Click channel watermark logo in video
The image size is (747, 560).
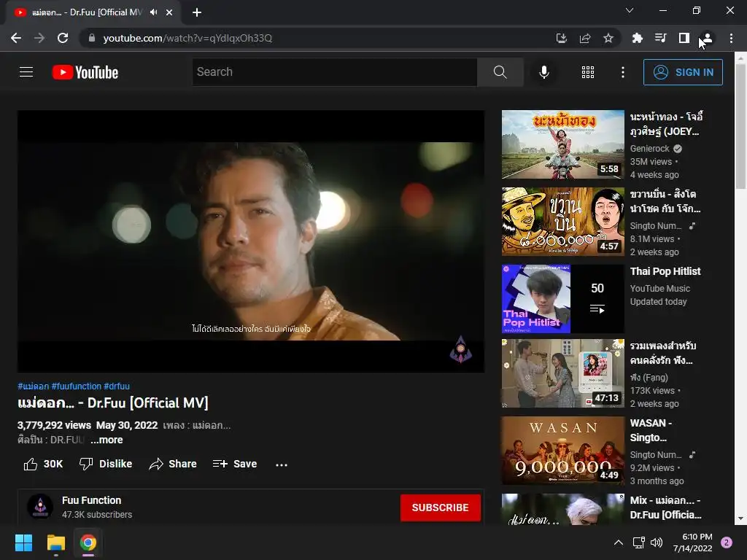click(461, 349)
